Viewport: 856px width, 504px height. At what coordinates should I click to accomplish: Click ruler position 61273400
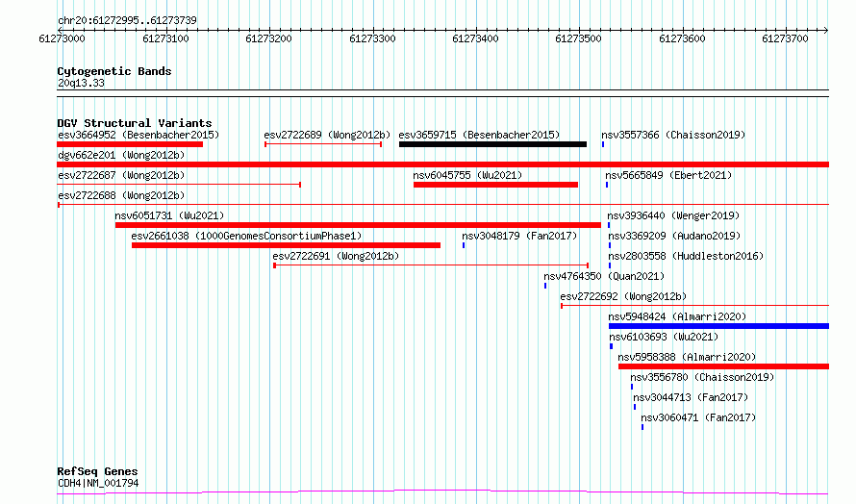point(475,38)
